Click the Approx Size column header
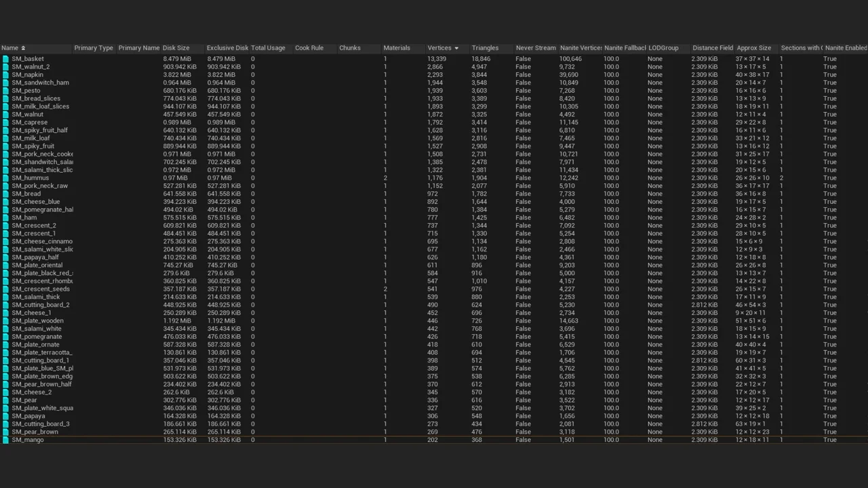 (753, 48)
